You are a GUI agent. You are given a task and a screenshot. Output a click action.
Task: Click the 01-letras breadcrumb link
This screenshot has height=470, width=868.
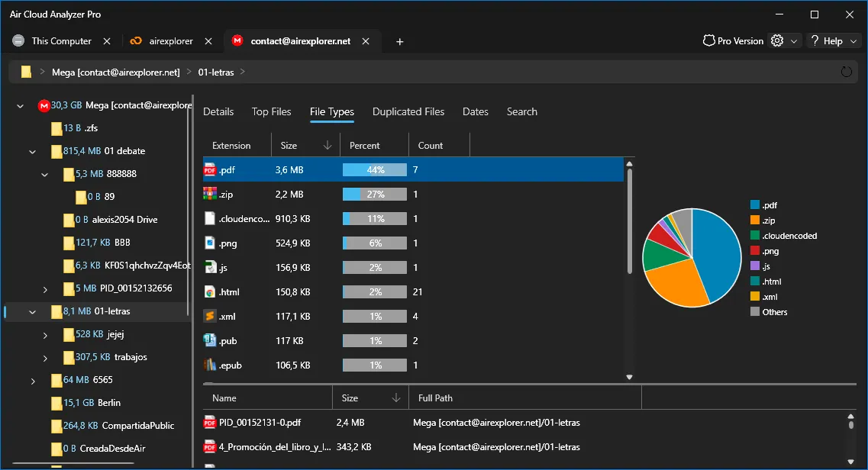[216, 72]
